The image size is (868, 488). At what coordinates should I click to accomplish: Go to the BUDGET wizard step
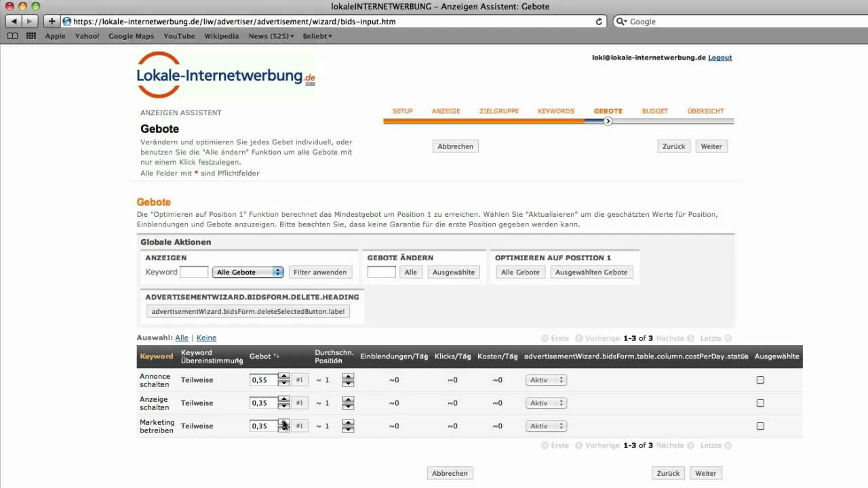tap(655, 111)
